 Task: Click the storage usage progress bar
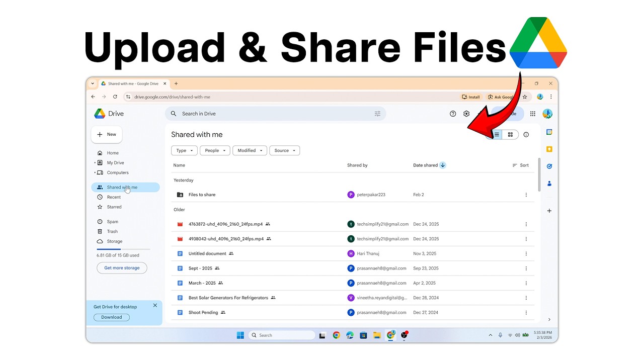point(123,249)
